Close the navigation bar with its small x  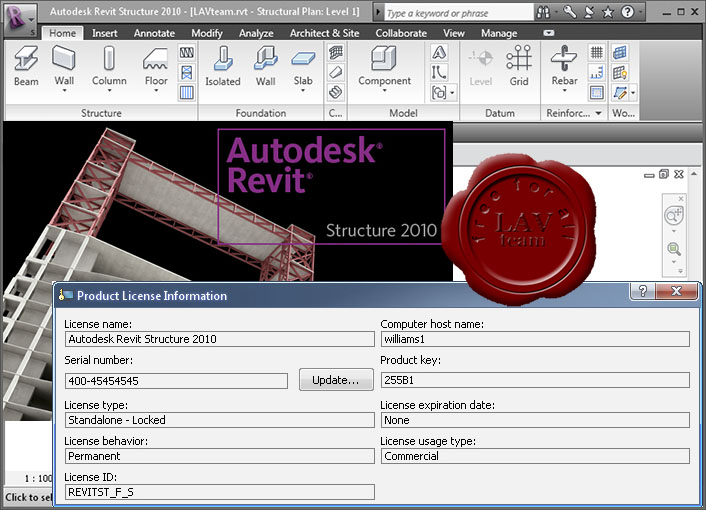coord(681,199)
